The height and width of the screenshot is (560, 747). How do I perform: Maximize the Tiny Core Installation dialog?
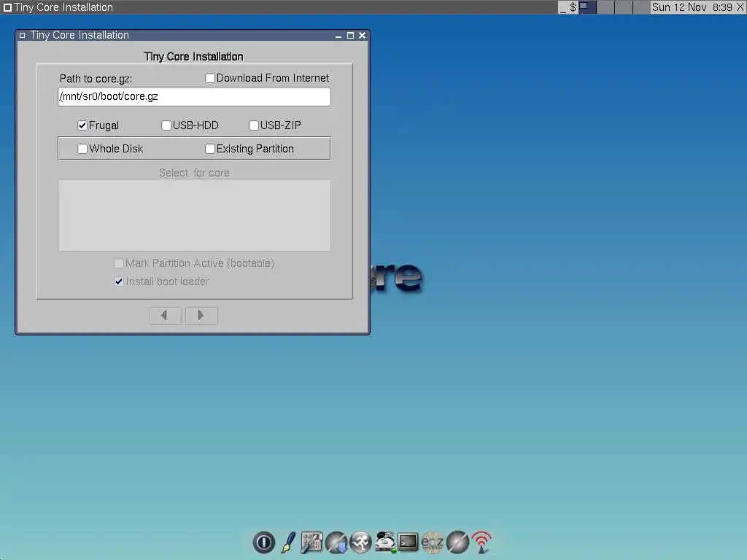point(350,36)
